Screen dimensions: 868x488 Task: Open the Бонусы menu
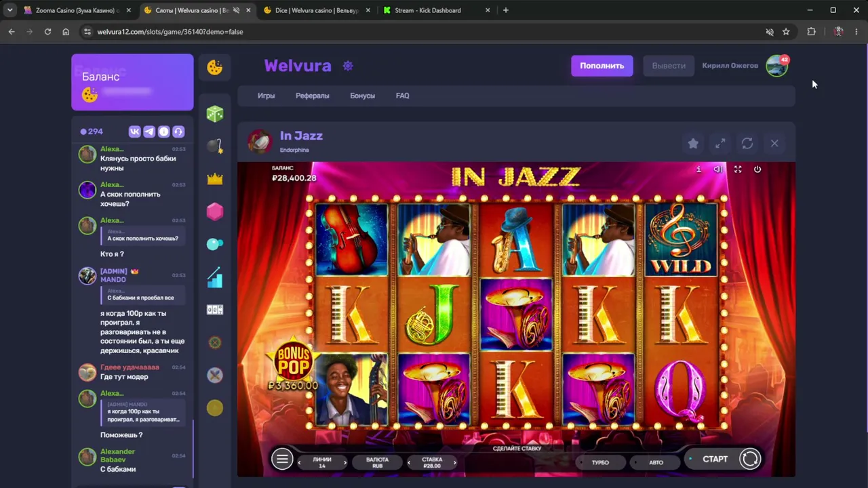[x=362, y=96]
